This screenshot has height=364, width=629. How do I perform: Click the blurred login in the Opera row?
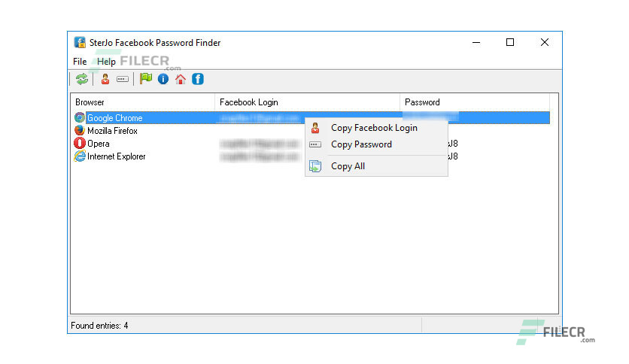[260, 144]
